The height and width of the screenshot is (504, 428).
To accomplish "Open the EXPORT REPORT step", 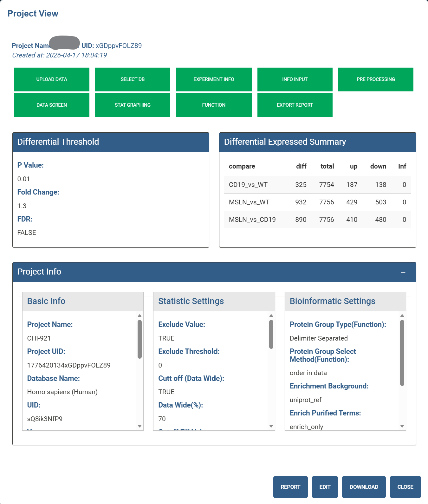I will pos(295,105).
